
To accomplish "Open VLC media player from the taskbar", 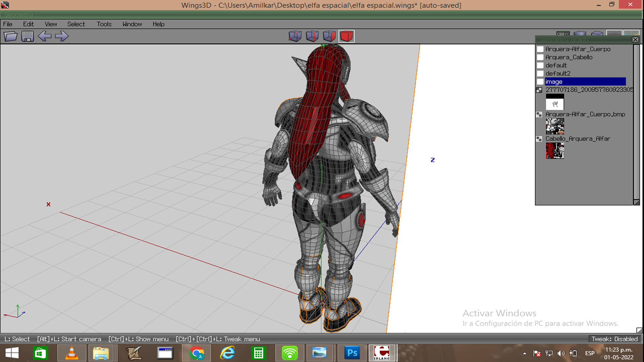I will [71, 353].
